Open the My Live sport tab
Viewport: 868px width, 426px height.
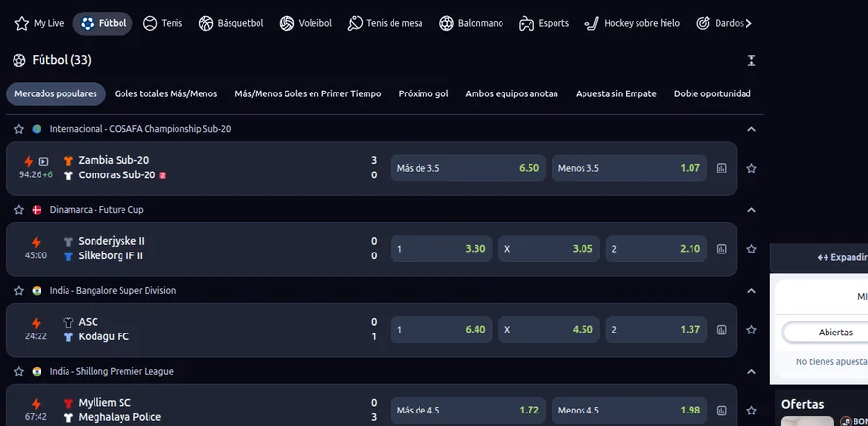coord(40,23)
